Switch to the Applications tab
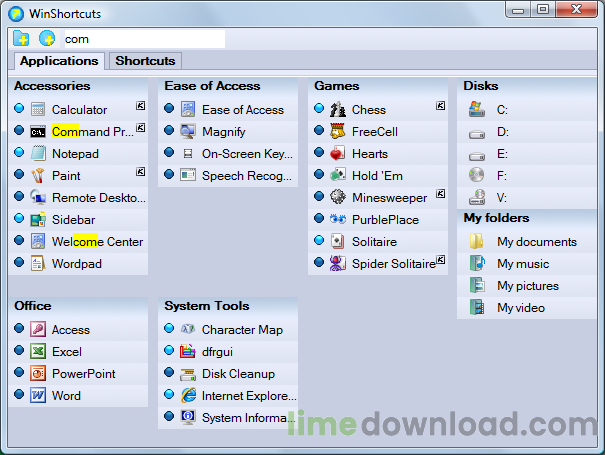Screen dimensions: 605x455 coord(59,61)
